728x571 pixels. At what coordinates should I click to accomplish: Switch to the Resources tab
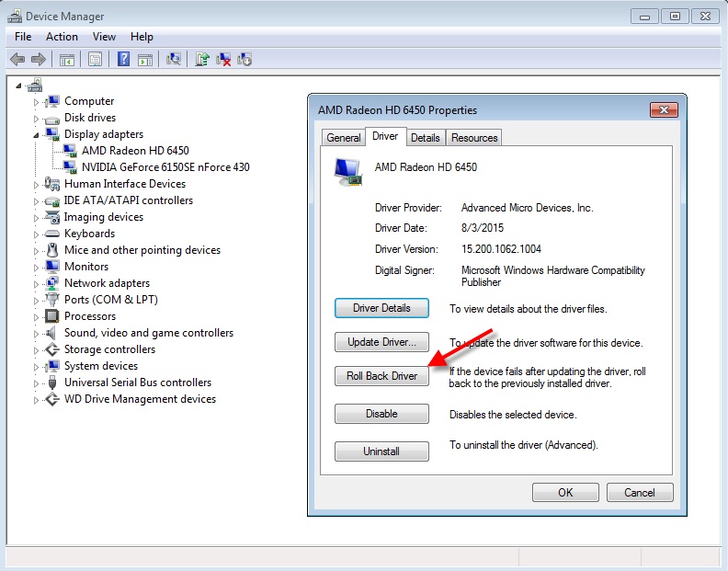pyautogui.click(x=474, y=138)
